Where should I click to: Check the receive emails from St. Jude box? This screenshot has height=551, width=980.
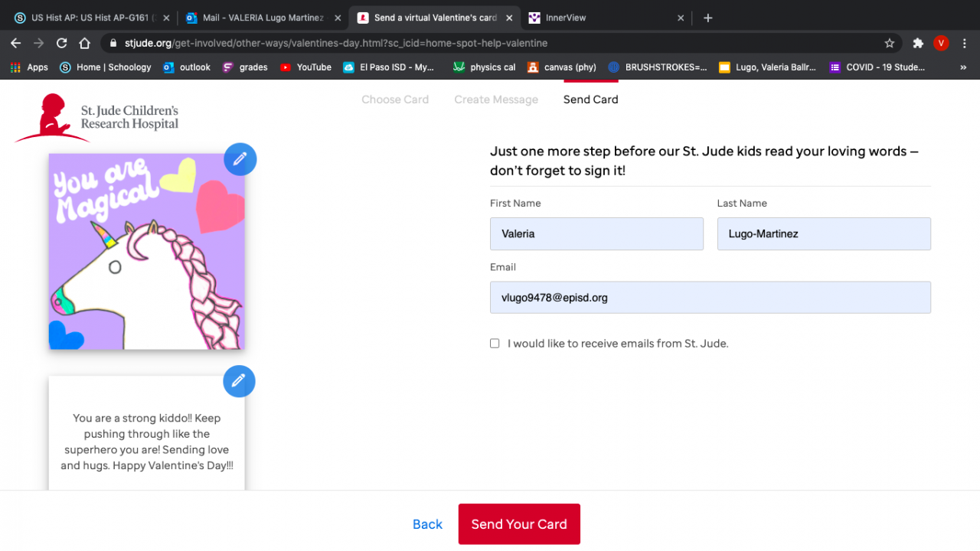(x=495, y=344)
